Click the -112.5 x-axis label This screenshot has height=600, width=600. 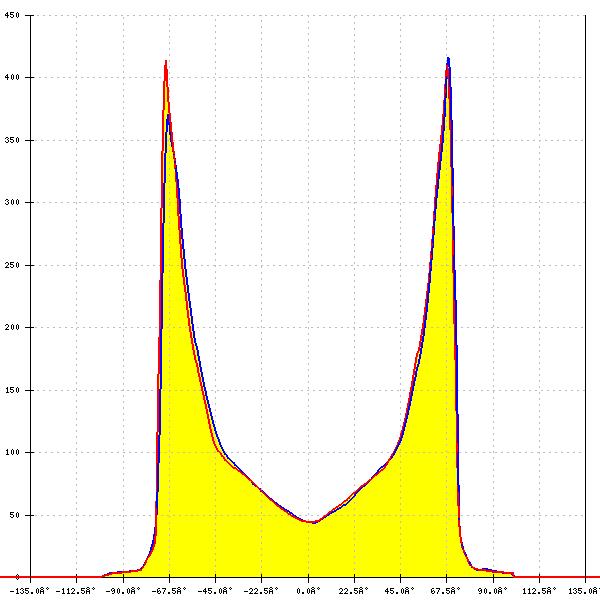coord(75,591)
